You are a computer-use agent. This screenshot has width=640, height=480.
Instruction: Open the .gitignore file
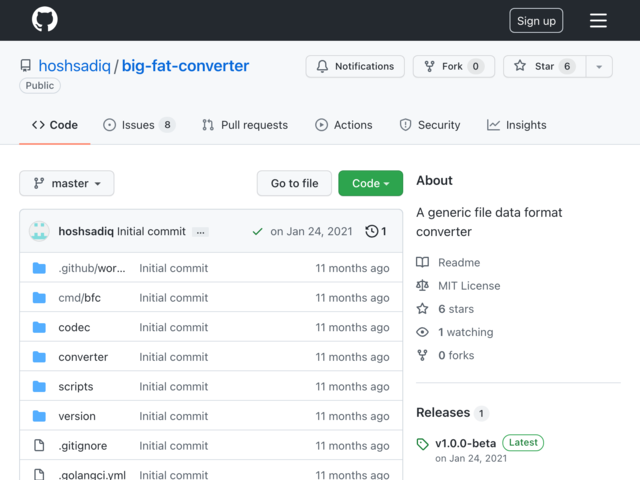pos(82,446)
